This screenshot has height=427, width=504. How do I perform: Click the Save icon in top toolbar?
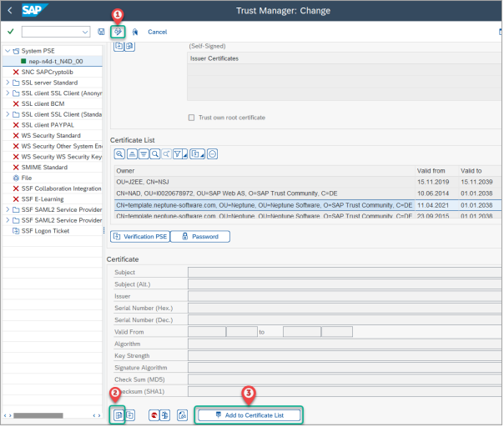coord(102,32)
